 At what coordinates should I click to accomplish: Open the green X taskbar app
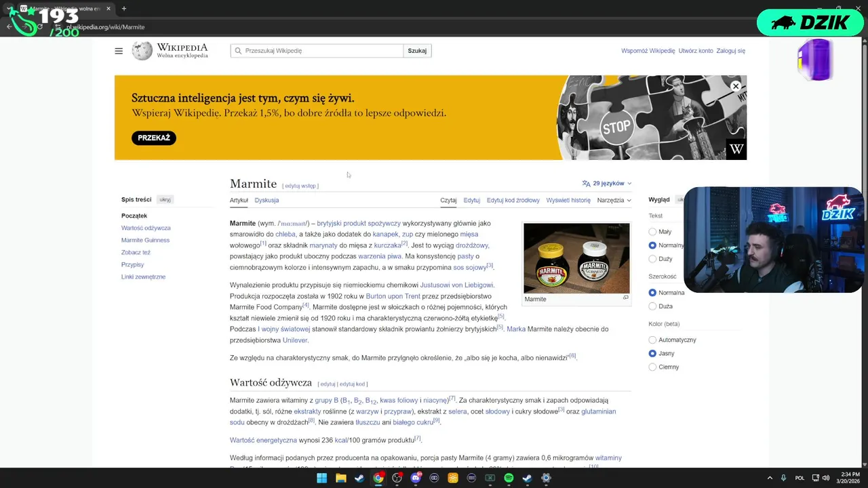[490, 478]
